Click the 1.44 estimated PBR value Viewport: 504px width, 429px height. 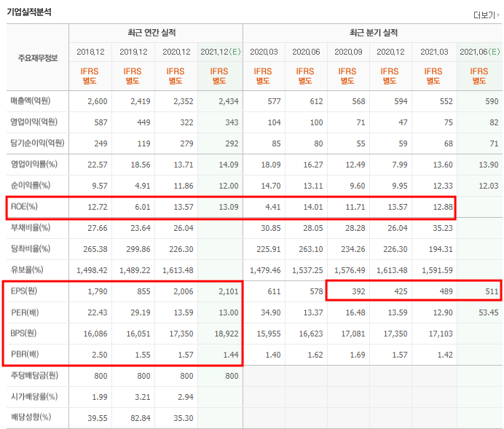click(231, 355)
